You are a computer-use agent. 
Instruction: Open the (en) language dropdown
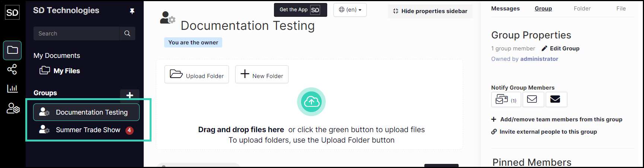coord(350,10)
